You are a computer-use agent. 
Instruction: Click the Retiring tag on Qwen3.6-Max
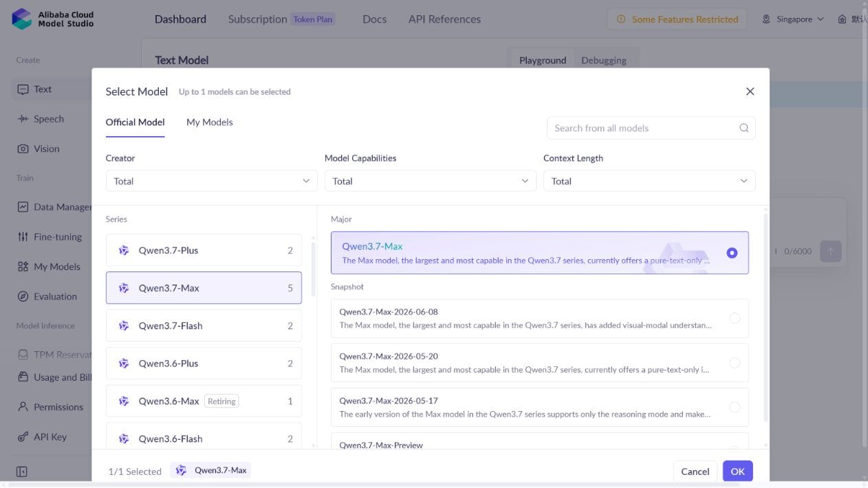click(x=221, y=401)
